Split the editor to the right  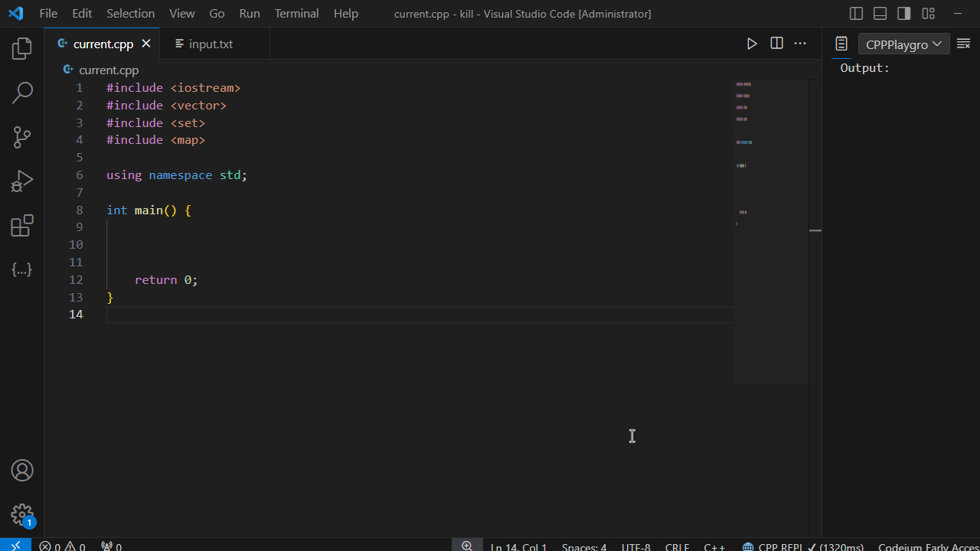[x=776, y=44]
